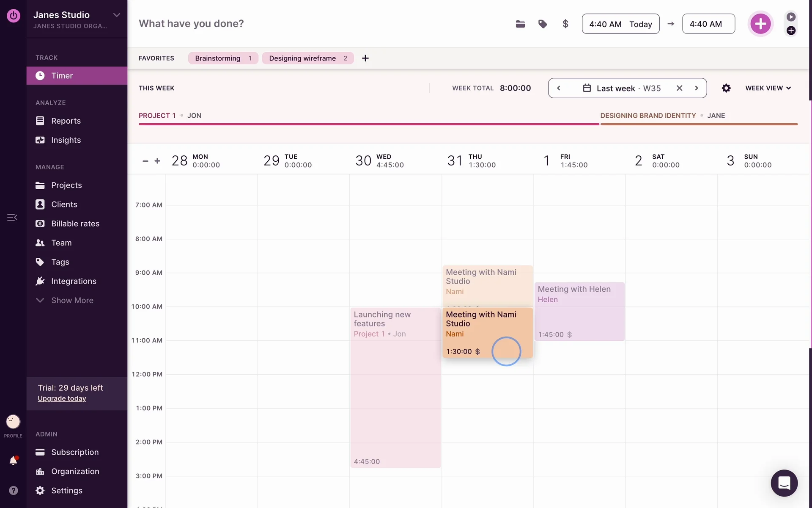Open calendar settings gear icon
This screenshot has width=812, height=508.
[x=726, y=88]
